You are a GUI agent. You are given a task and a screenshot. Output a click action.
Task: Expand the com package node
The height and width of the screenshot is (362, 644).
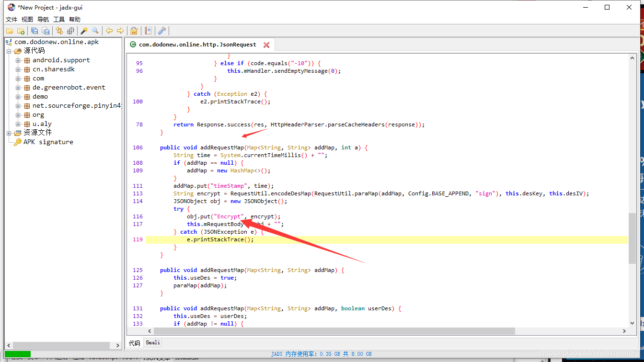pos(18,79)
